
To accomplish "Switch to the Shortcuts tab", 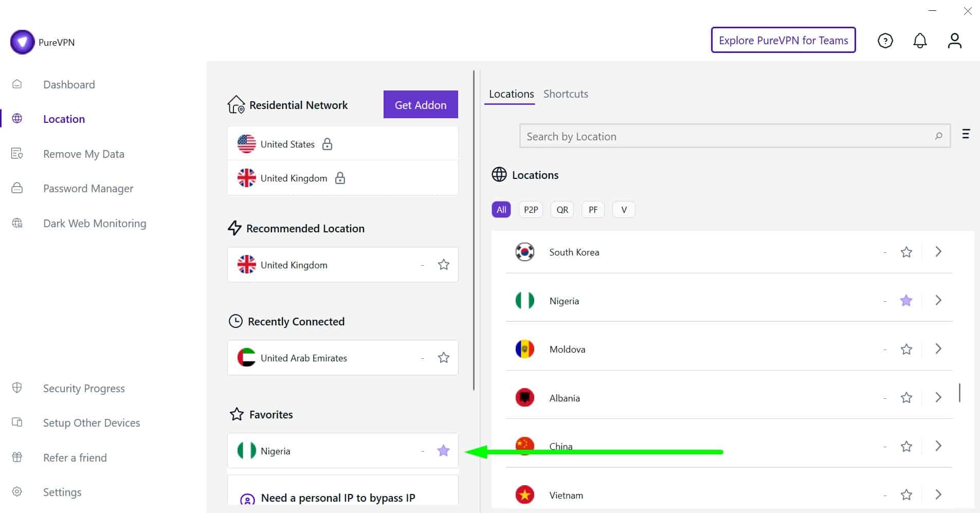I will point(566,94).
